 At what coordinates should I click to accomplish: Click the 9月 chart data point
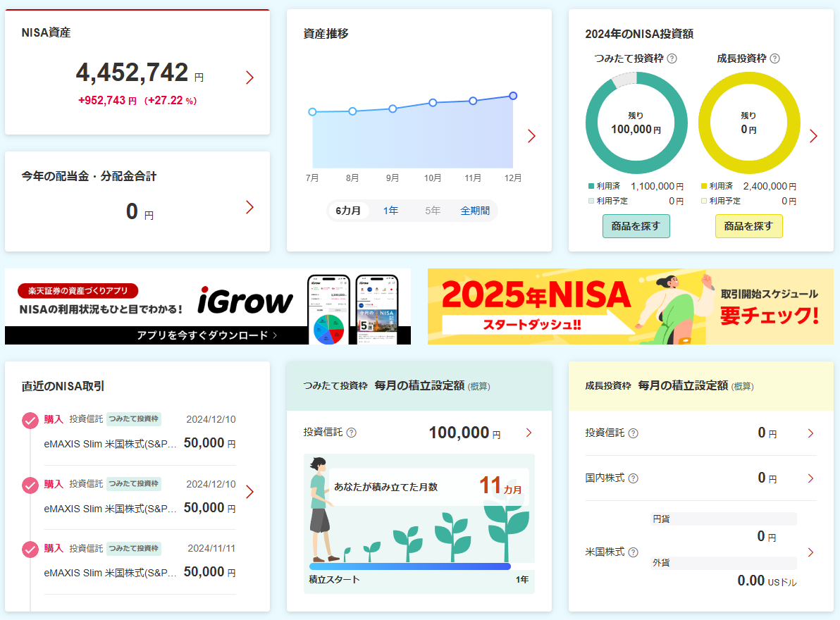click(393, 108)
